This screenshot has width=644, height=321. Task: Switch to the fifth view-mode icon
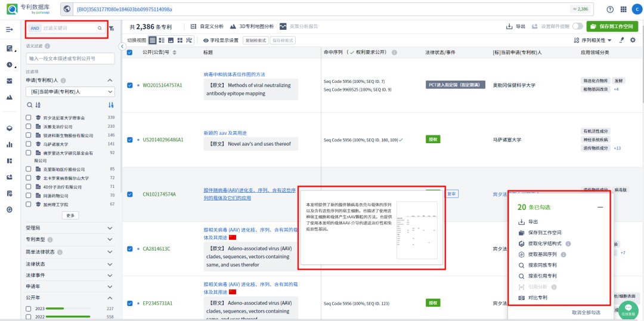(x=189, y=41)
